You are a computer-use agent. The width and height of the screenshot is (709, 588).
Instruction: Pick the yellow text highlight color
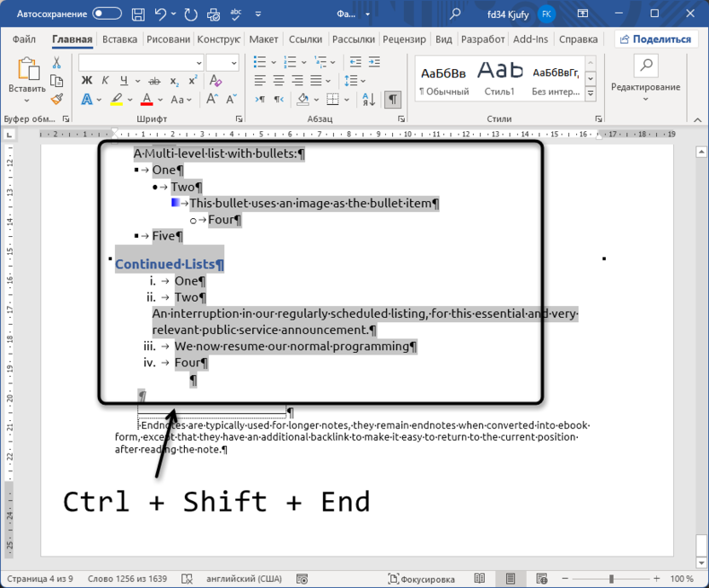[117, 99]
